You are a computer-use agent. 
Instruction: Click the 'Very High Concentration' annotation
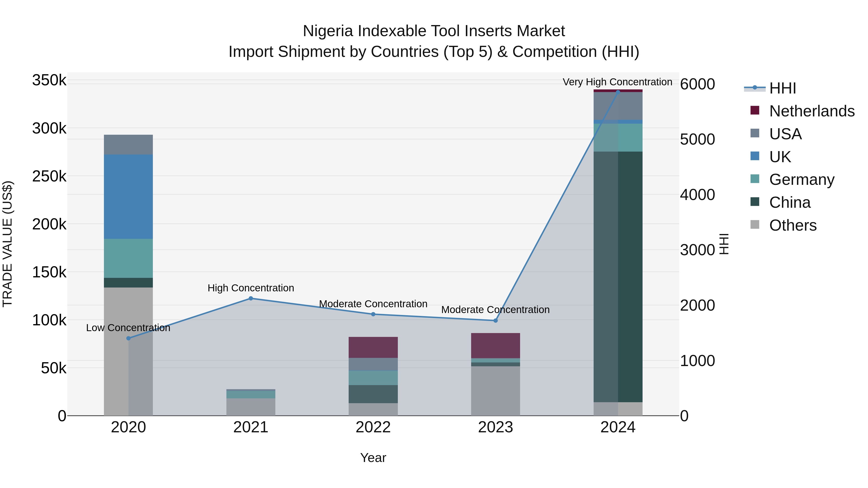click(x=617, y=82)
